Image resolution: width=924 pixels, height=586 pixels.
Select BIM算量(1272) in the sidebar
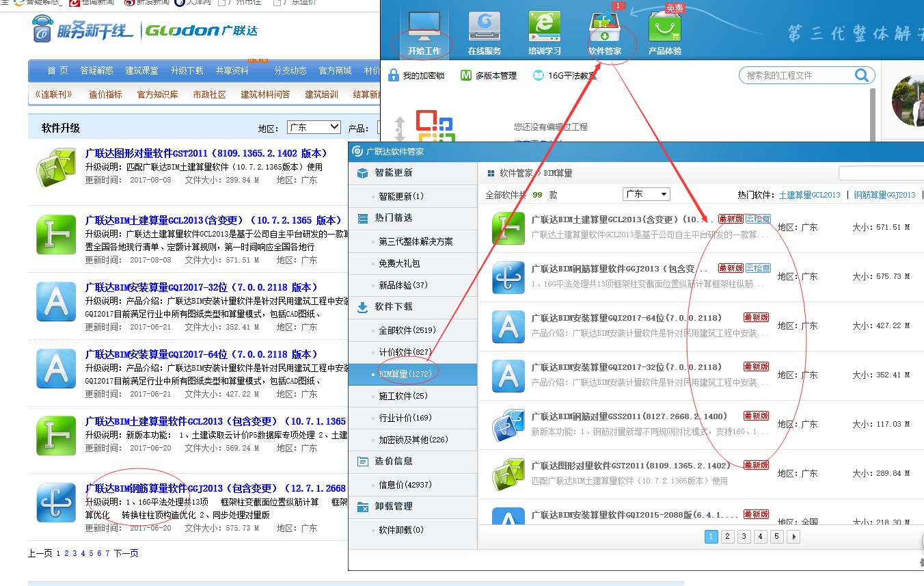click(405, 374)
